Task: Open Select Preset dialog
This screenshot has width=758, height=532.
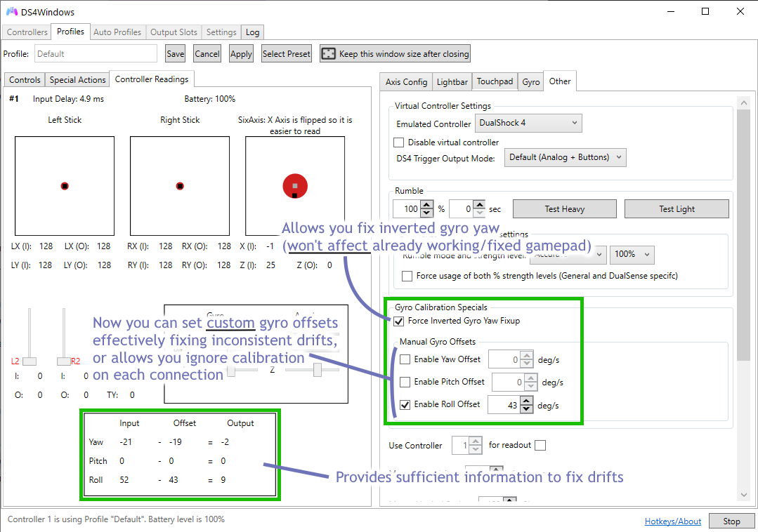Action: (x=286, y=53)
